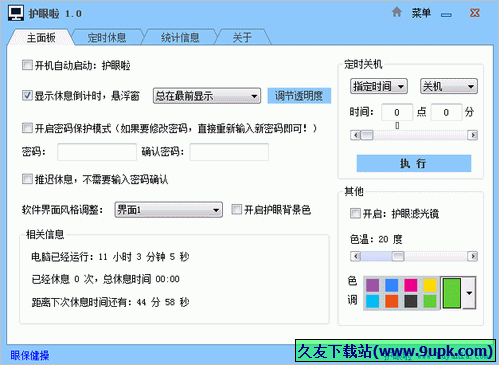The image size is (499, 365).
Task: Focus the 密码 input field
Action: tap(97, 152)
